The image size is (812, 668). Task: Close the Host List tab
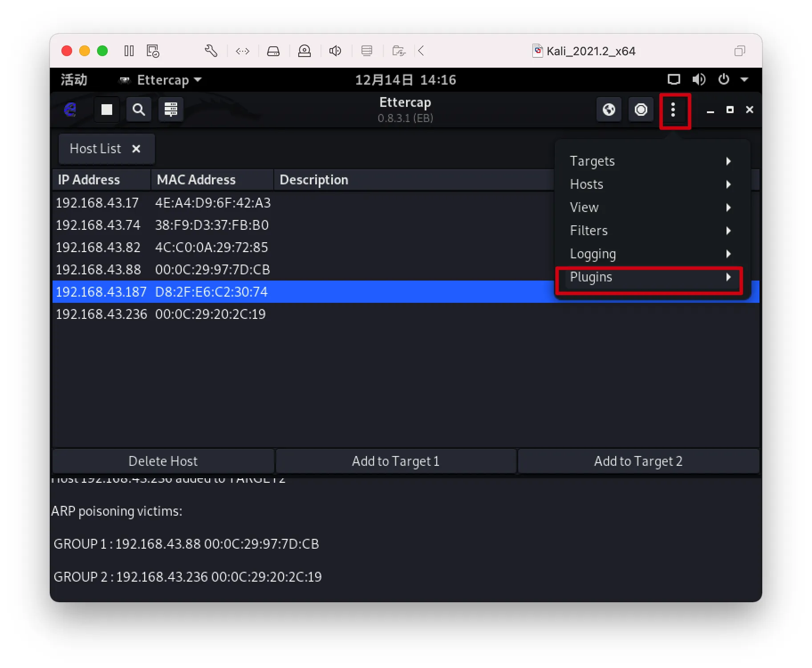(x=136, y=149)
